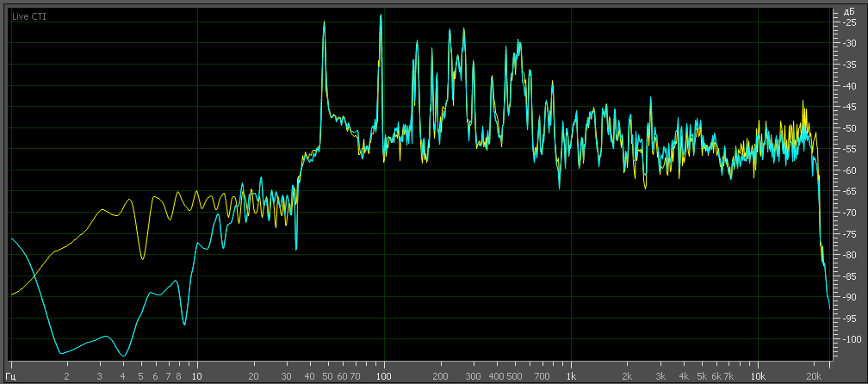This screenshot has height=384, width=868.
Task: Click the 100 mark on frequency ruler
Action: point(383,376)
